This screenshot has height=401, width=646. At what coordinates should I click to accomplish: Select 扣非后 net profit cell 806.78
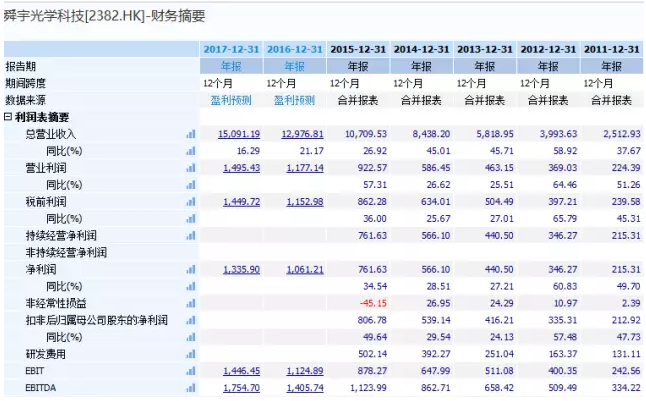(372, 320)
